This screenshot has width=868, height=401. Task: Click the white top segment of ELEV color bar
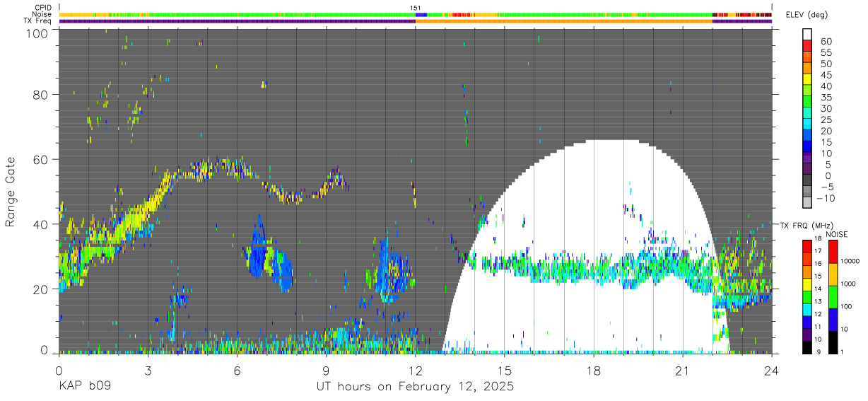tap(807, 34)
